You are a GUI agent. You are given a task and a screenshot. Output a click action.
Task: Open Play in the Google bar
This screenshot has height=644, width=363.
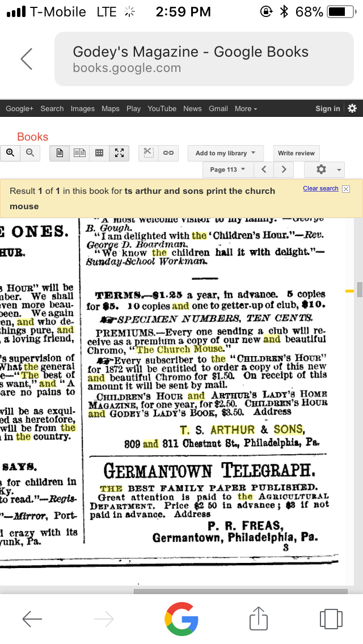click(x=134, y=109)
